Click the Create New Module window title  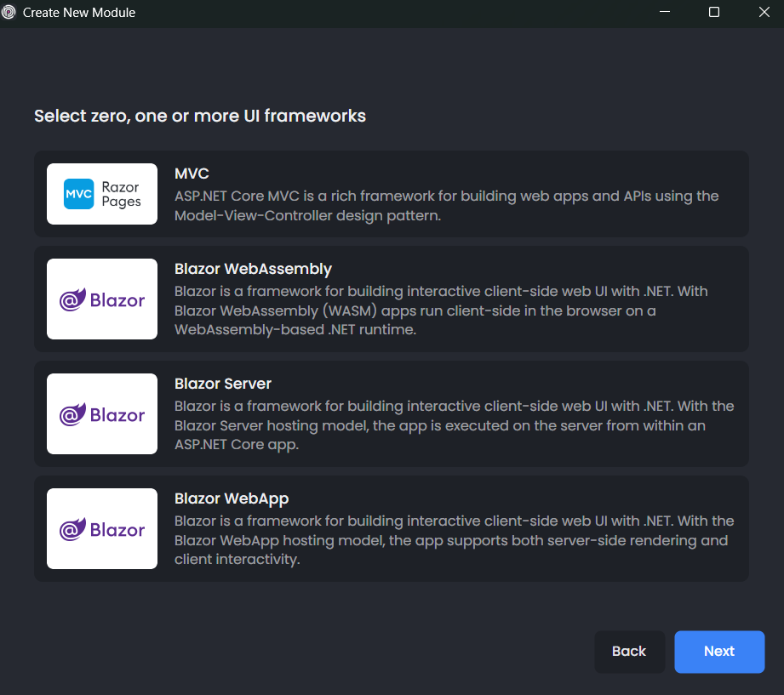pos(79,13)
